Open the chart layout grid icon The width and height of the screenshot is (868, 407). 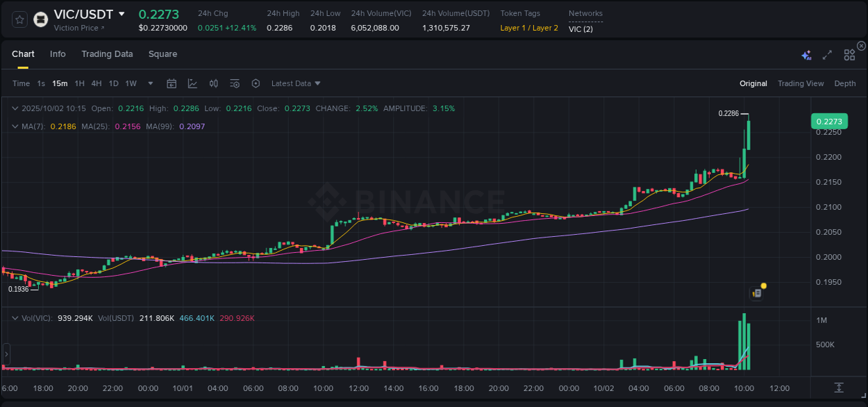849,54
